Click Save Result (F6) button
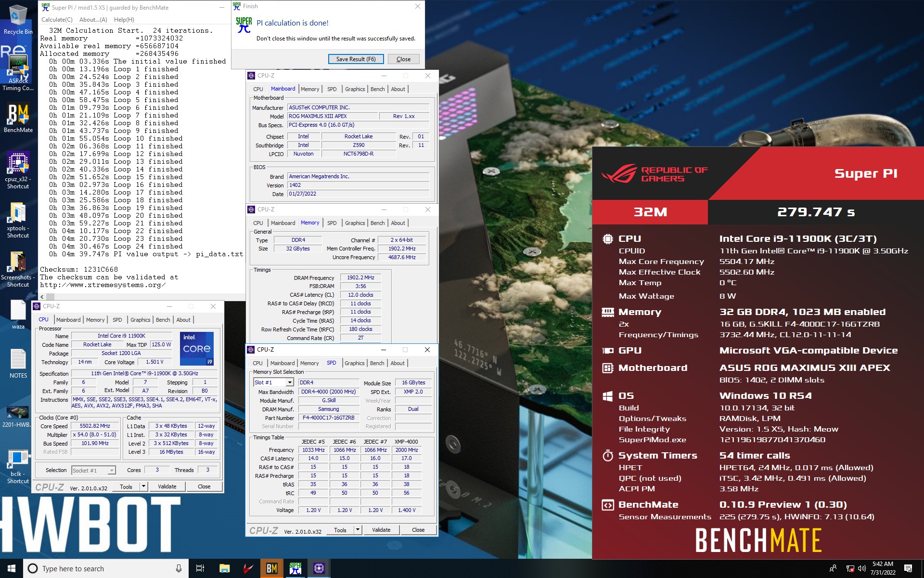924x578 pixels. point(356,59)
